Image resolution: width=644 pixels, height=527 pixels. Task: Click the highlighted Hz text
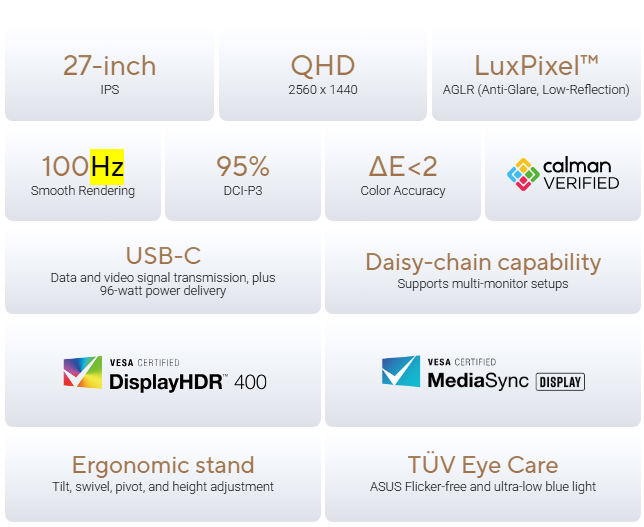[106, 166]
